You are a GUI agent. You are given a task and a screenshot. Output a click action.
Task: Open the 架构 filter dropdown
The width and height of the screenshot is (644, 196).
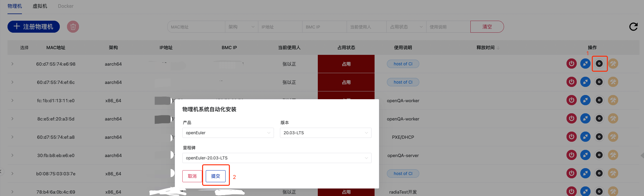coord(241,27)
